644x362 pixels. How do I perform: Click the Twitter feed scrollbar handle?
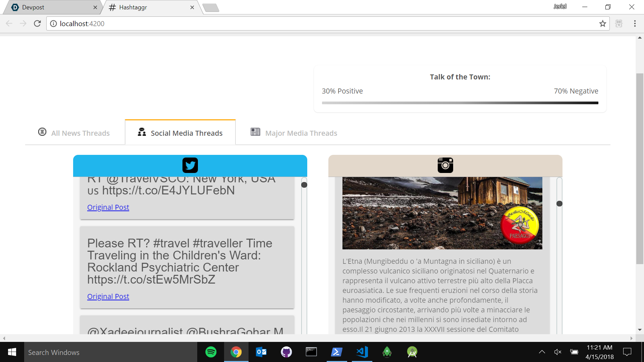click(304, 185)
